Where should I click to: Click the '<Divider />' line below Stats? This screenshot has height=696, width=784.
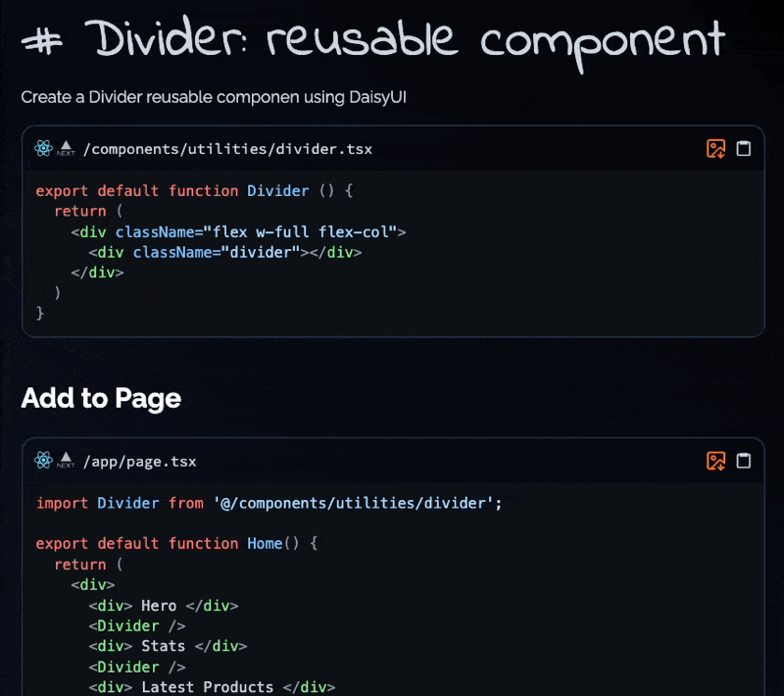coord(137,667)
